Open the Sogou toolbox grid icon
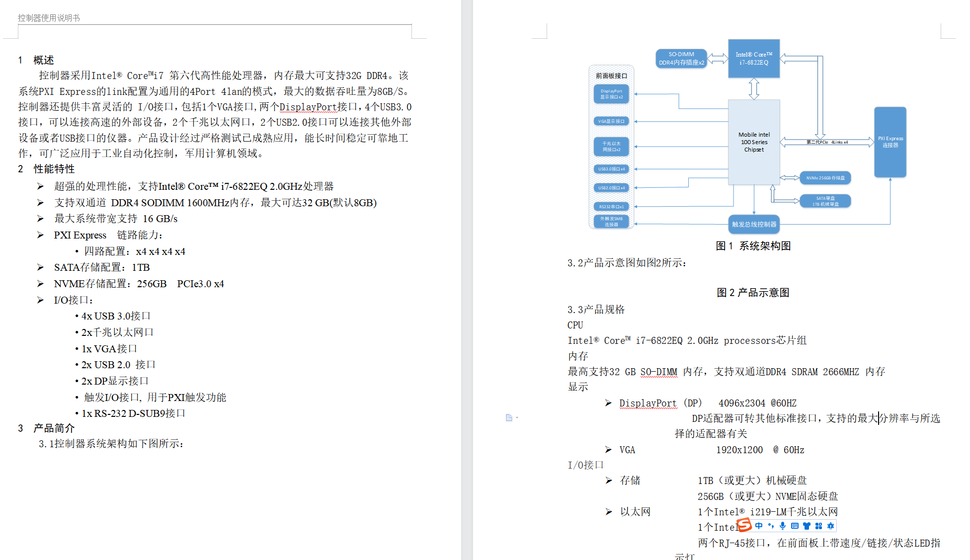The width and height of the screenshot is (970, 560). [x=818, y=526]
